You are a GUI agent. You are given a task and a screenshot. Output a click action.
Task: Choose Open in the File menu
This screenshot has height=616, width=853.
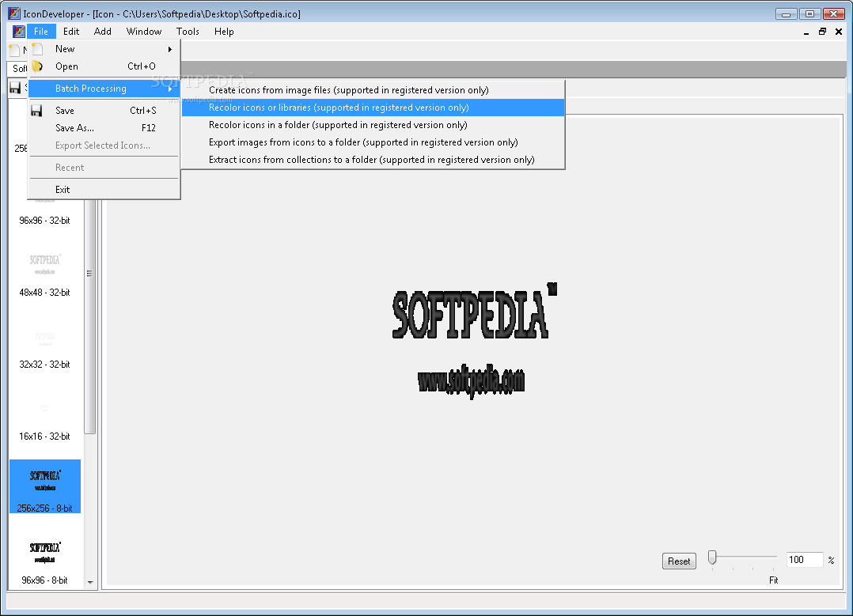coord(104,66)
